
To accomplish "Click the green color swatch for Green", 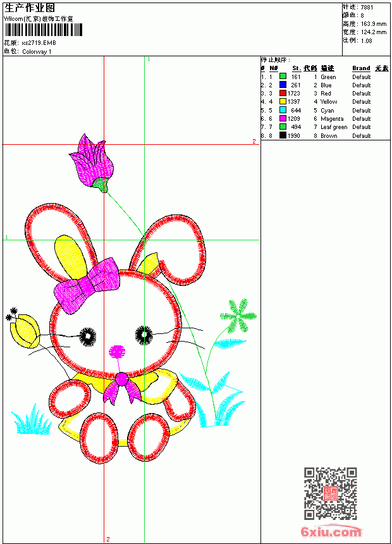I will pos(283,77).
